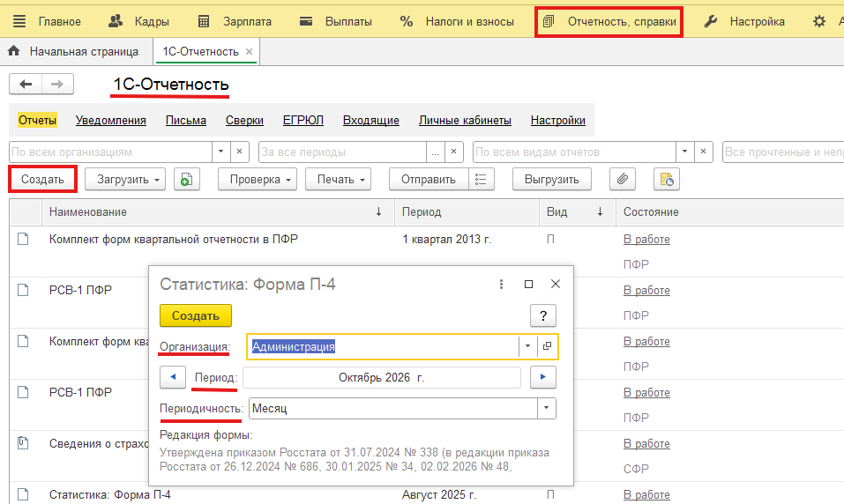Click the Создать button in toolbar
Screen dimensions: 844x504
[x=42, y=179]
